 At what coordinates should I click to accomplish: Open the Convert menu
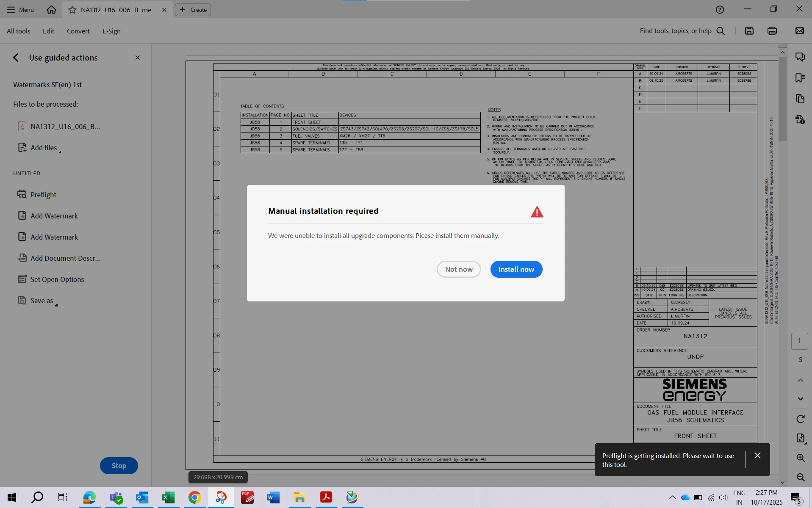[x=78, y=31]
